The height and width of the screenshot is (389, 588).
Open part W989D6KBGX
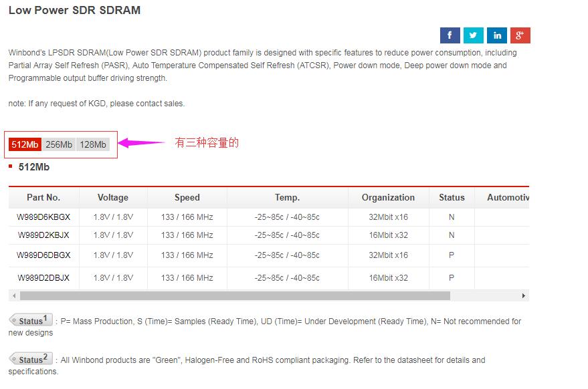(43, 217)
